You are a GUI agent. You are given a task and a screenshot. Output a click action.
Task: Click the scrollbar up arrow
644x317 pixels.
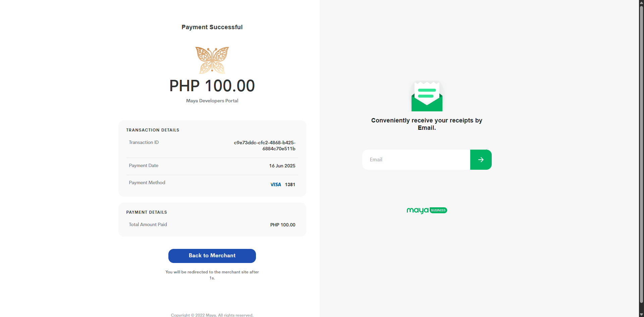(x=641, y=2)
